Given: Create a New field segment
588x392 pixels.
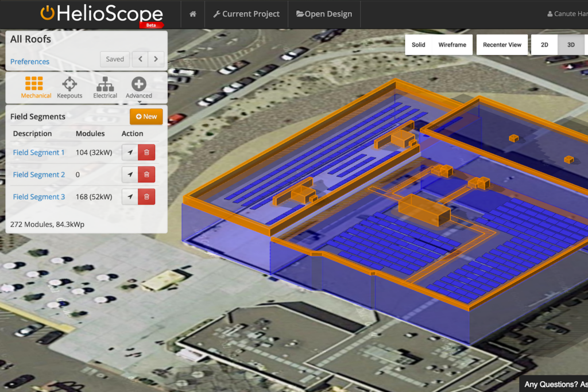Looking at the screenshot, I should click(146, 117).
